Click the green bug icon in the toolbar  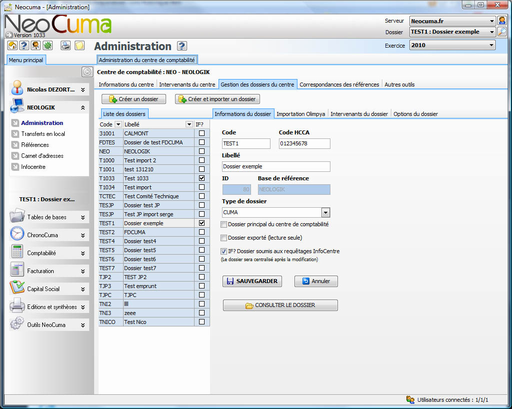tap(48, 45)
